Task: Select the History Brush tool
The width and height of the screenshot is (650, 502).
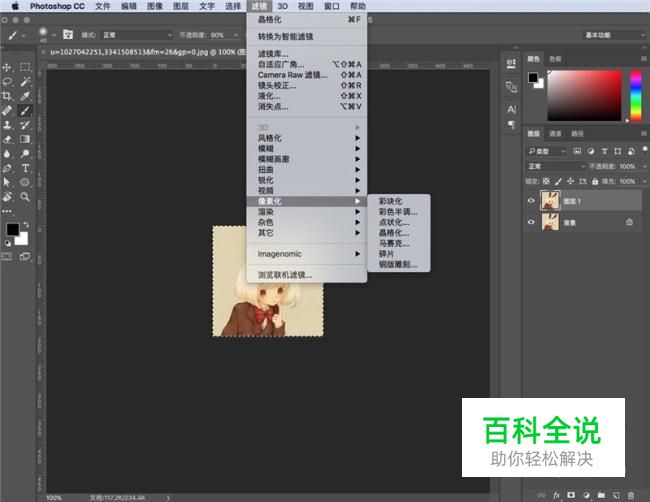Action: point(25,125)
